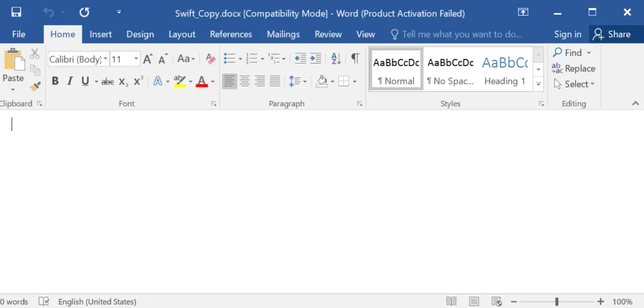Screen dimensions: 644x308
Task: Justify the paragraph text
Action: (x=275, y=81)
